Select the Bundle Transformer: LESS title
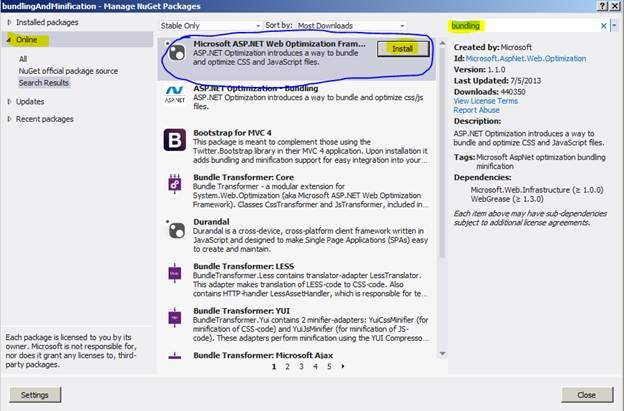This screenshot has width=624, height=411. point(244,267)
